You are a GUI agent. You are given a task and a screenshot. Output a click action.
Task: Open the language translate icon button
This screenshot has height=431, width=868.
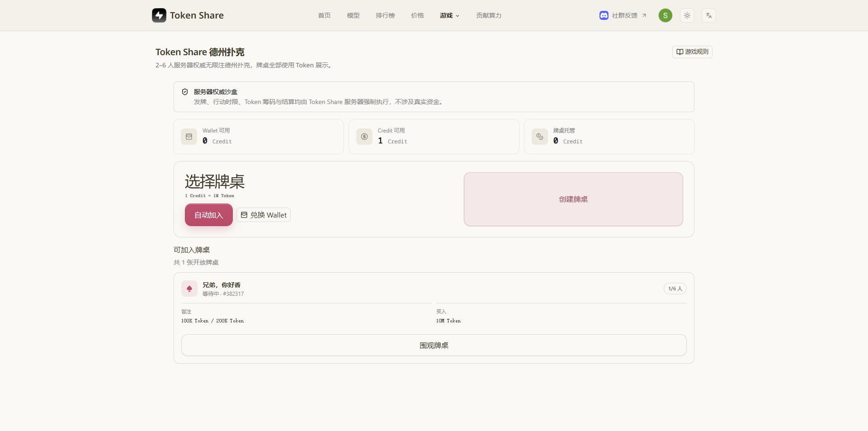pos(709,15)
